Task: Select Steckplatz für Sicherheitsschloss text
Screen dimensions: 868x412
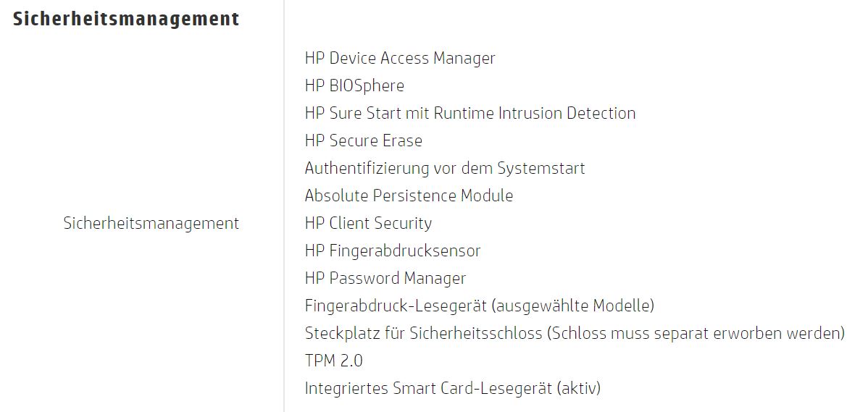Action: (x=422, y=333)
